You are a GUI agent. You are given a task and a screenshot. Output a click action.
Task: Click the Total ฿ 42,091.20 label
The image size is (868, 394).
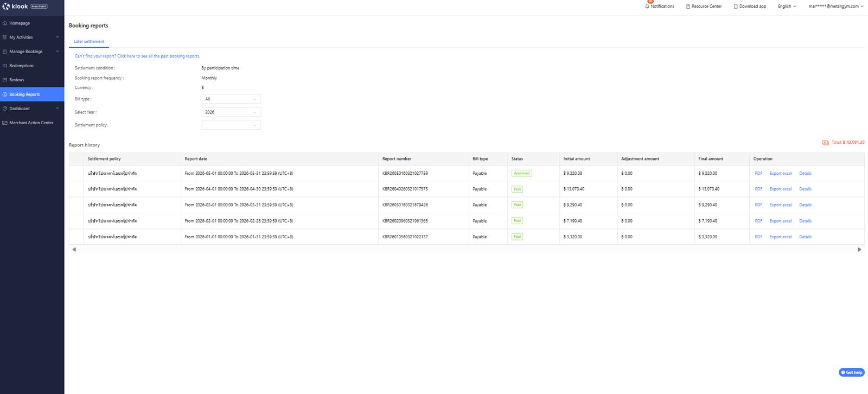pos(848,143)
